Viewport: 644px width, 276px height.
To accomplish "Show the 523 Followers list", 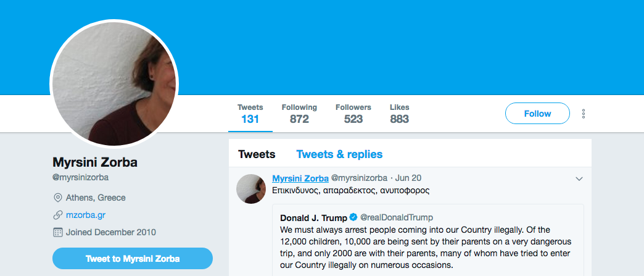I will (x=353, y=114).
